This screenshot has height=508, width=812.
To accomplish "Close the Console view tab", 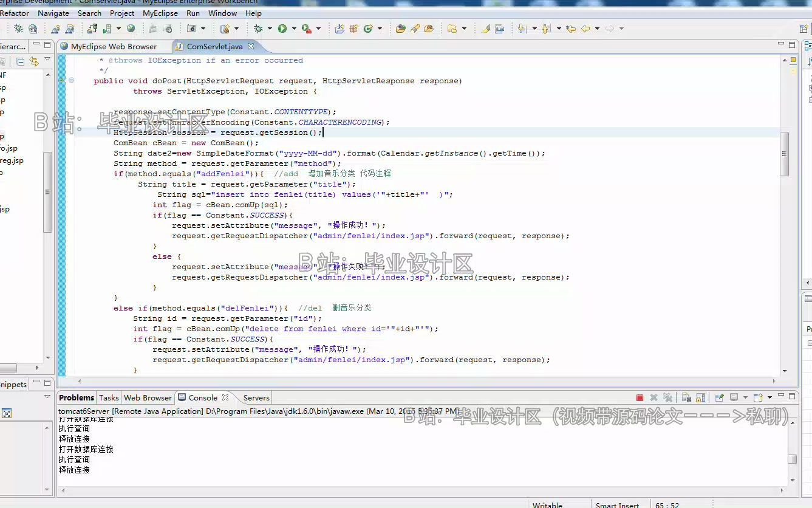I will (225, 397).
